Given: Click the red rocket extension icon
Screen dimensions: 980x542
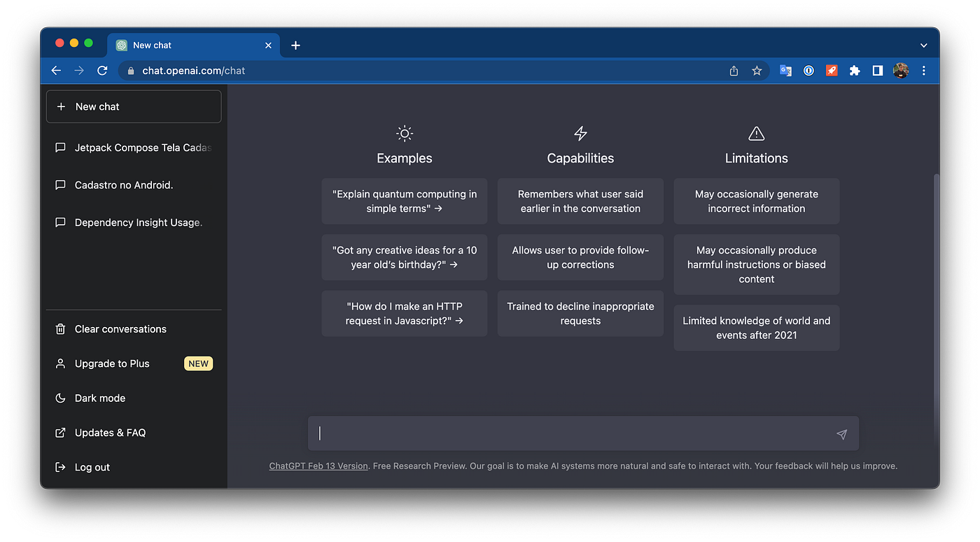Looking at the screenshot, I should 832,71.
